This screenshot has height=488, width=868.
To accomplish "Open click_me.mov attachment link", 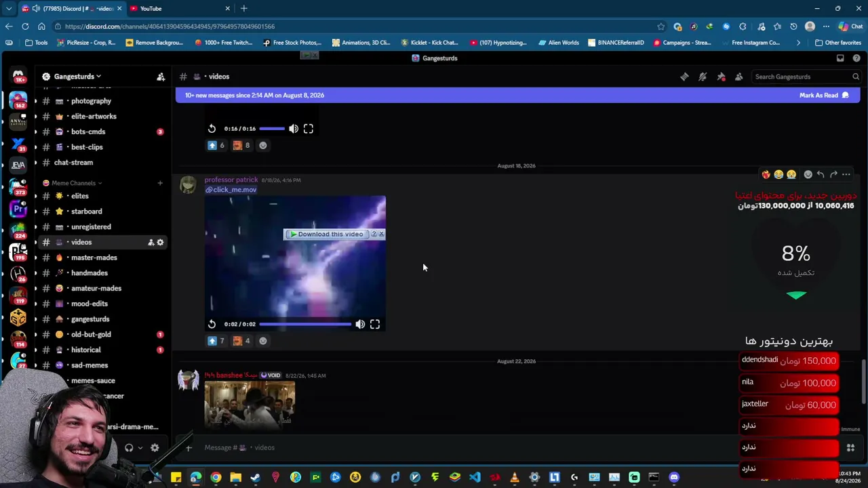I will 231,190.
